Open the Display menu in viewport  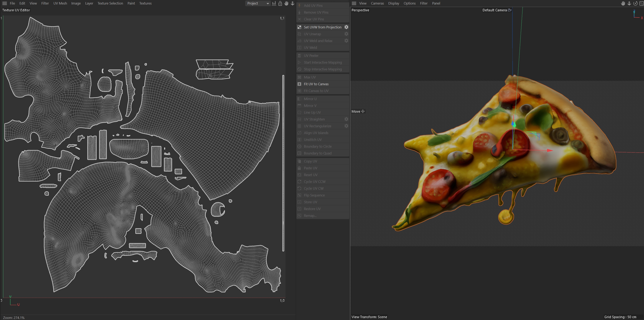[394, 3]
